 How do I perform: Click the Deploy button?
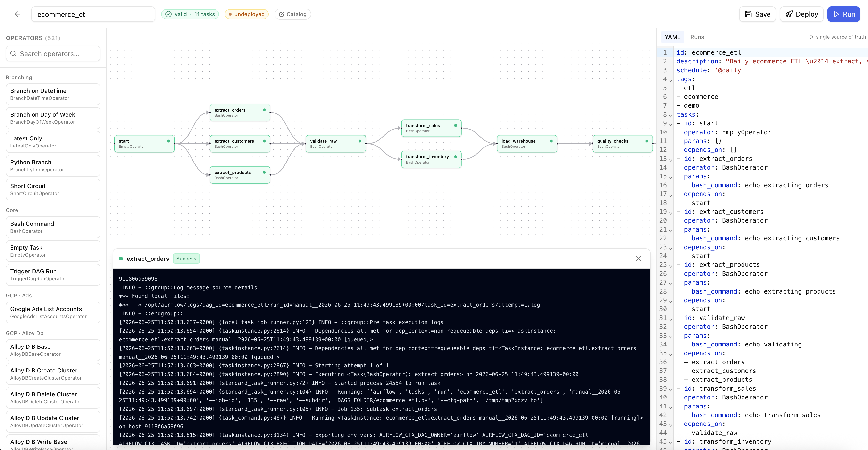[x=801, y=14]
